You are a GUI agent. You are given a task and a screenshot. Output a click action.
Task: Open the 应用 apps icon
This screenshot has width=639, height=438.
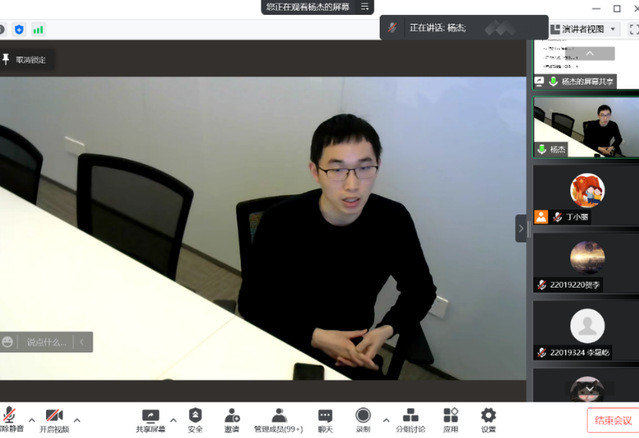[451, 418]
